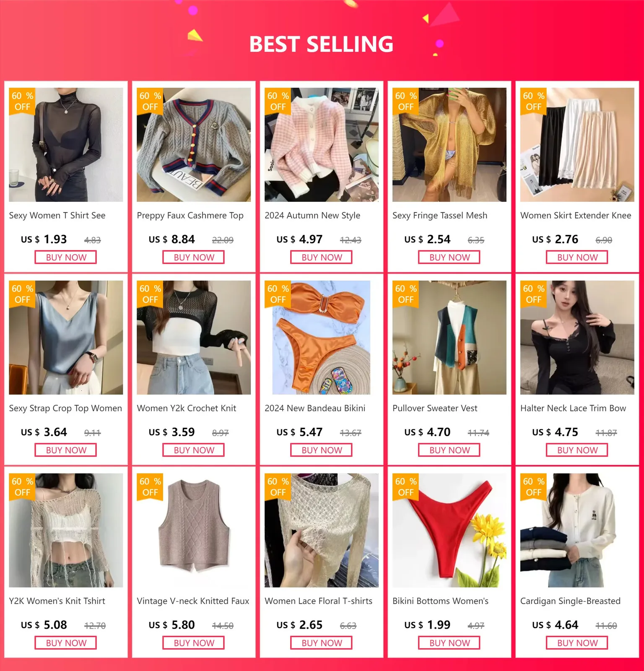
Task: Open the Y2K Women's Knit Tshirt image
Action: [x=66, y=531]
